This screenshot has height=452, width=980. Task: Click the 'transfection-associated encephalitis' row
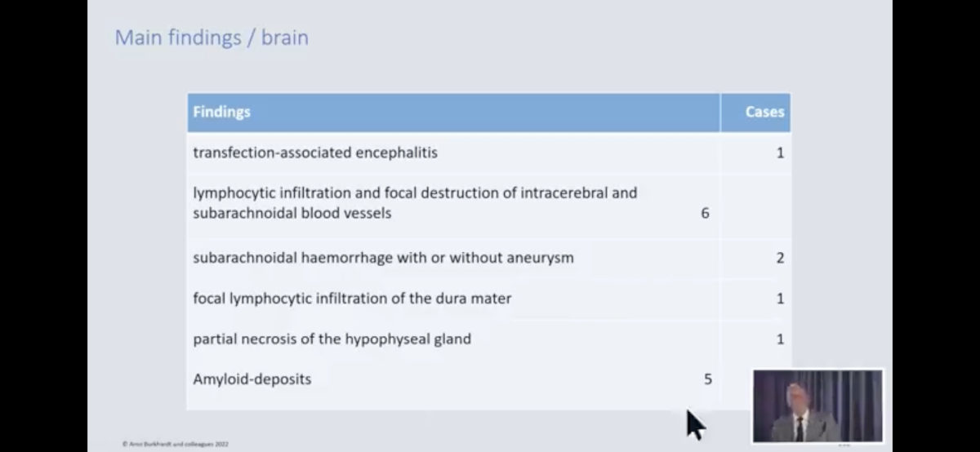tap(488, 153)
